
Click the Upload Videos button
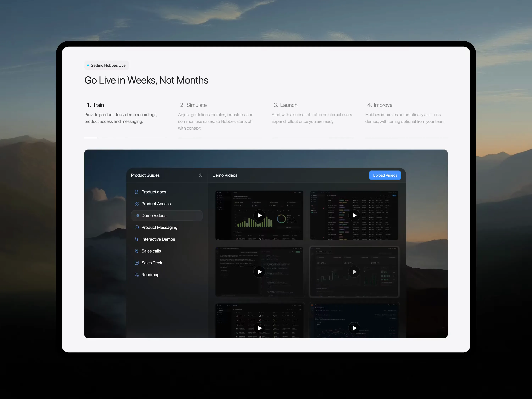click(385, 175)
